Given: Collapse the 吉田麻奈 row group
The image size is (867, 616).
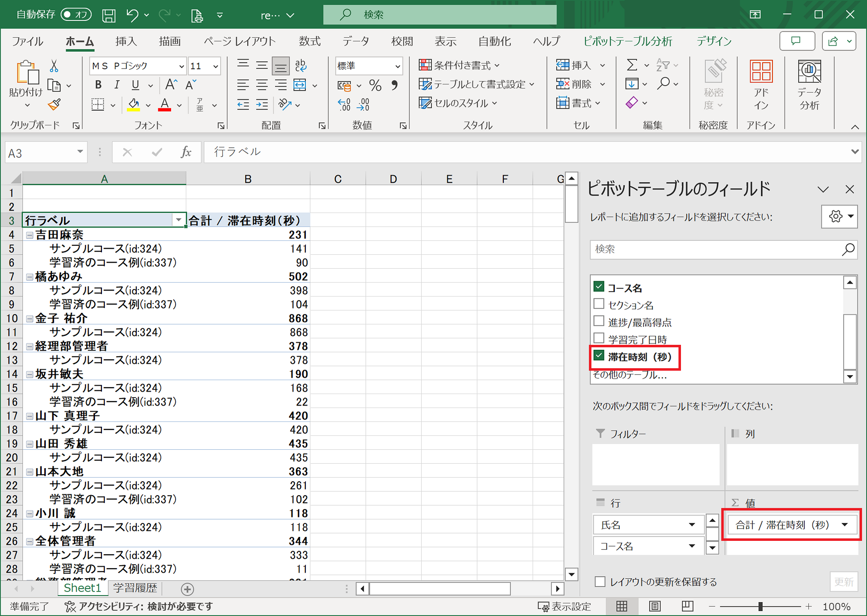Looking at the screenshot, I should tap(30, 235).
